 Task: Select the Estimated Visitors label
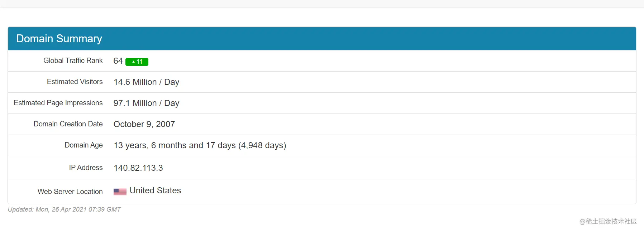point(75,82)
